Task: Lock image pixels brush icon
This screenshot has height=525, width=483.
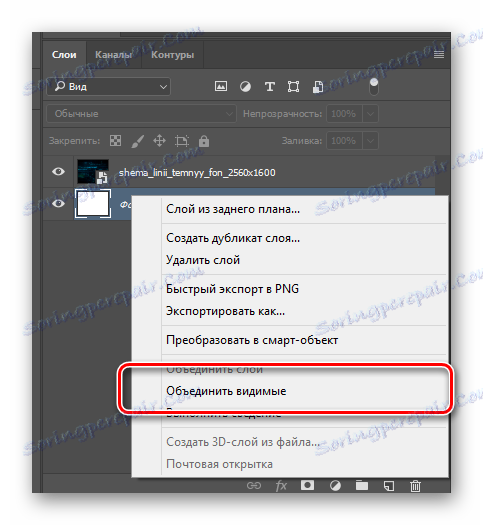Action: (x=138, y=141)
